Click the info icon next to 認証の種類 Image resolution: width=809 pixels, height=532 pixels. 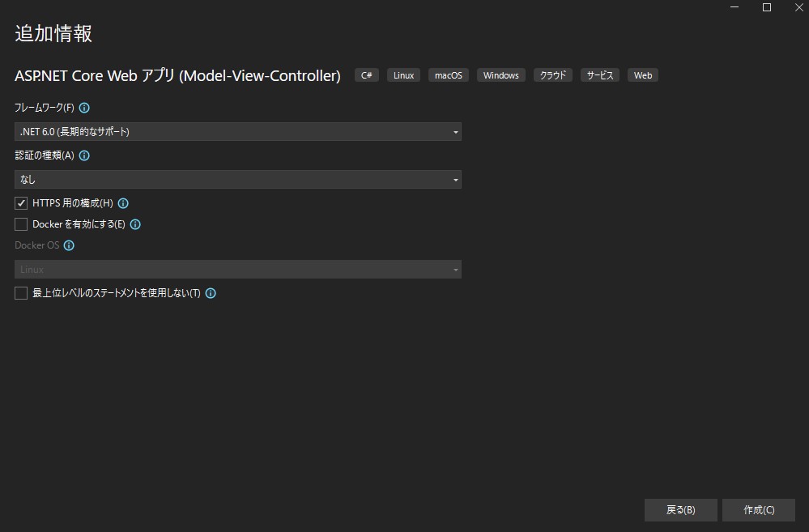point(84,155)
